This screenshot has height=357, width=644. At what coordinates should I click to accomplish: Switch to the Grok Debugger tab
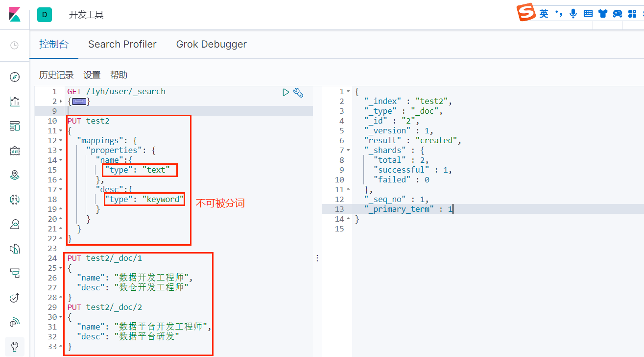[x=212, y=44]
